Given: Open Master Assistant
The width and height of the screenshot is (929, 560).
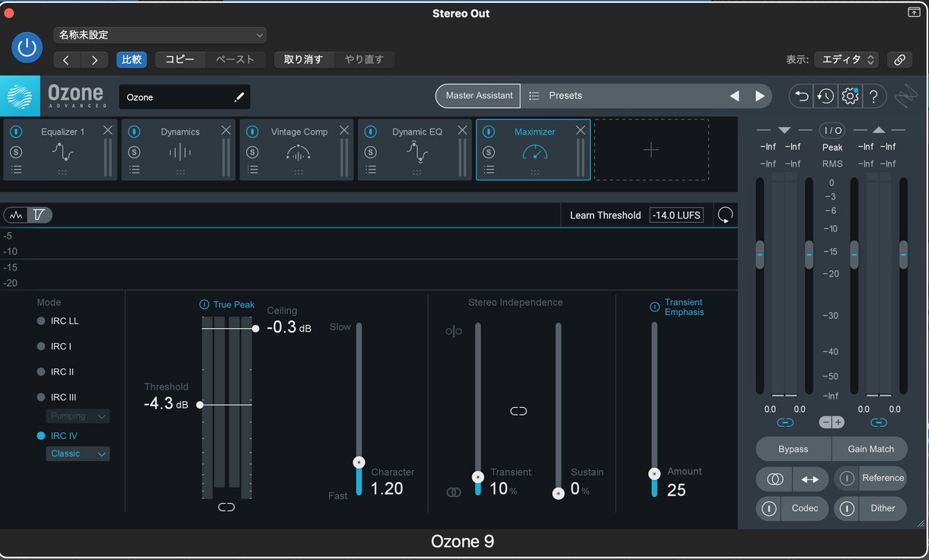Looking at the screenshot, I should [x=478, y=96].
